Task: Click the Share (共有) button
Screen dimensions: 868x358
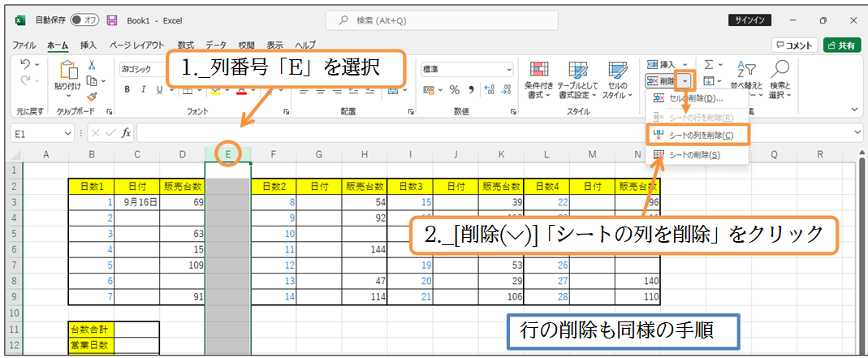Action: [842, 45]
